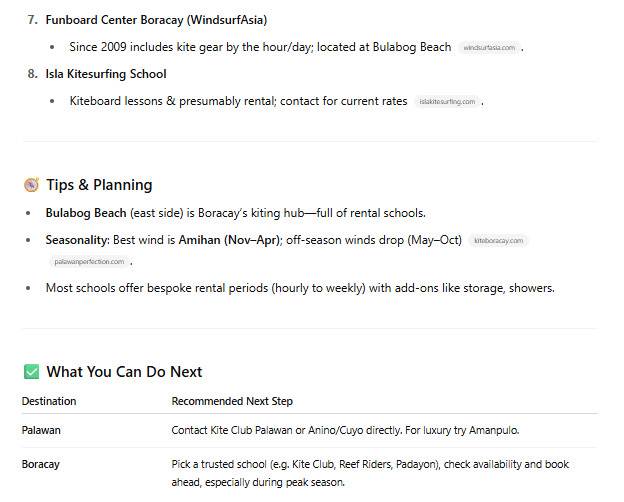This screenshot has height=502, width=624.
Task: Click the Contact Kite Club Palawan recommendation
Action: 345,430
